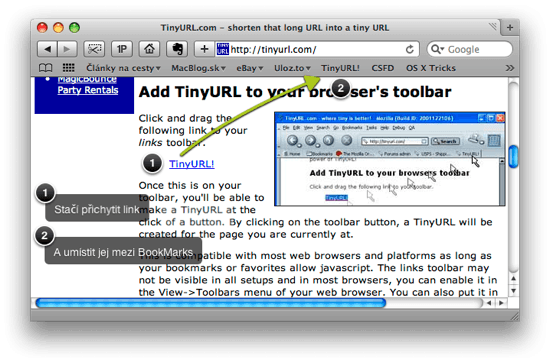Open the Party Rentals sidebar link
550x363 pixels.
coord(88,90)
